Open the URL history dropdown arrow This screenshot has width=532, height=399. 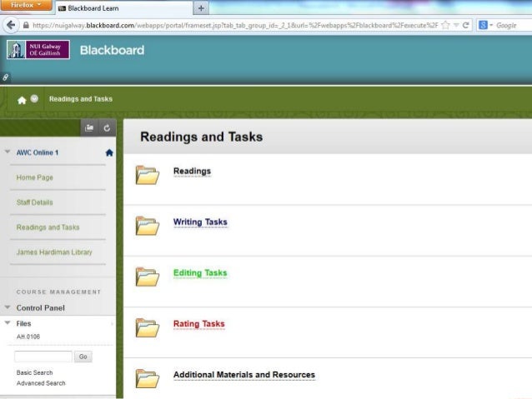456,25
